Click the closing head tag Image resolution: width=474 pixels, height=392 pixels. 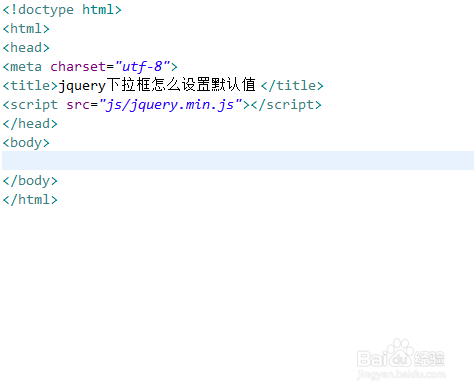pos(30,124)
